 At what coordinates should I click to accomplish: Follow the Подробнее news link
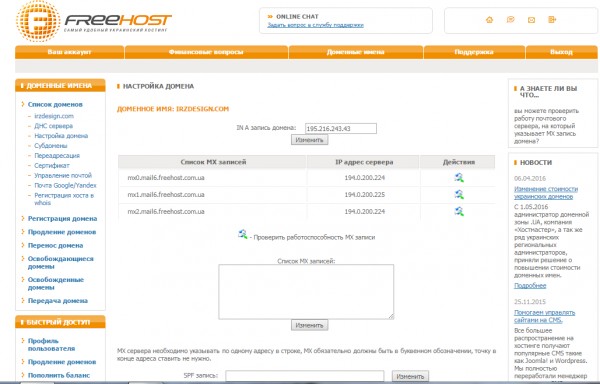click(530, 286)
